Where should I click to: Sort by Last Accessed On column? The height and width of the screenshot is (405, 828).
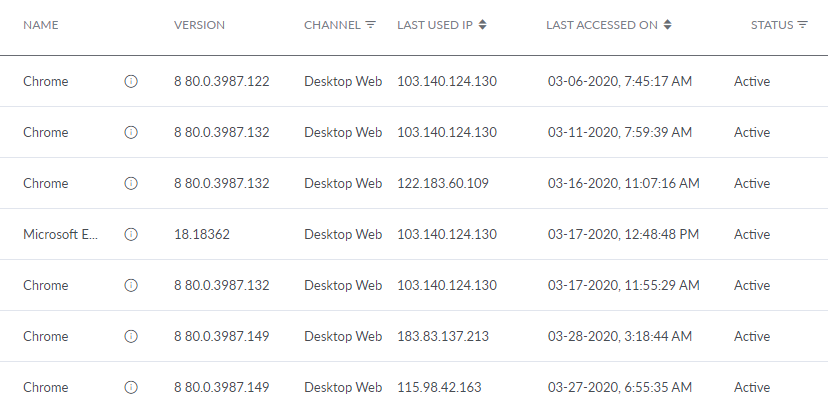point(668,25)
